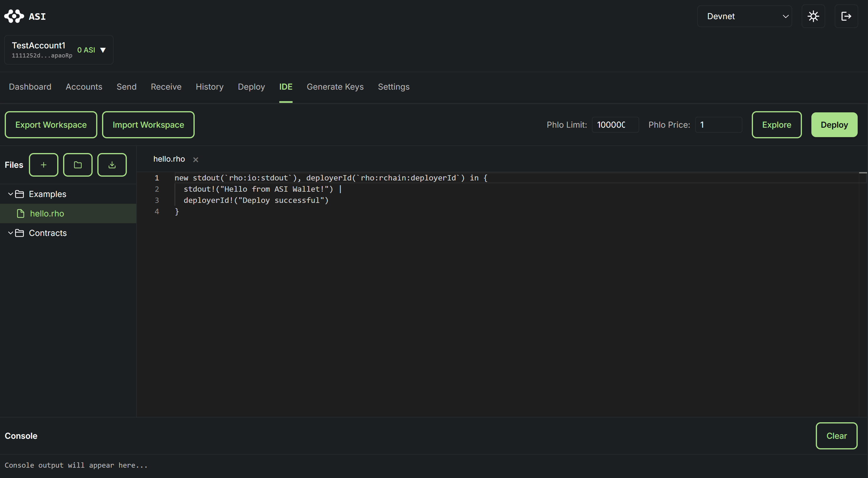868x478 pixels.
Task: Edit the Phlo Price value field
Action: [x=718, y=125]
